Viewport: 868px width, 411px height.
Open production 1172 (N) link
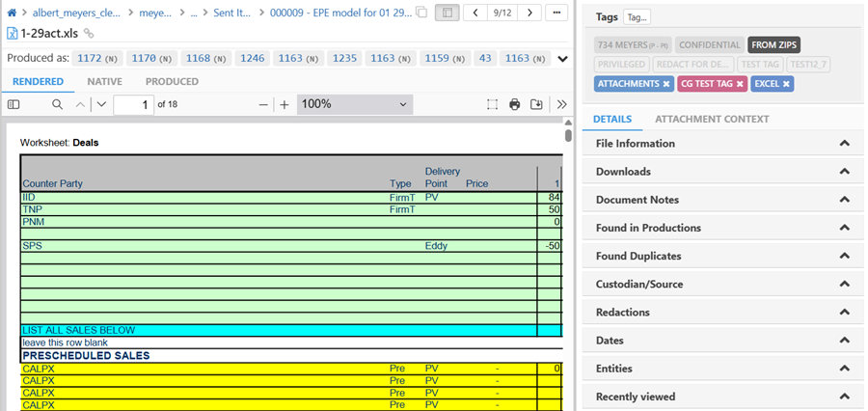click(x=99, y=58)
